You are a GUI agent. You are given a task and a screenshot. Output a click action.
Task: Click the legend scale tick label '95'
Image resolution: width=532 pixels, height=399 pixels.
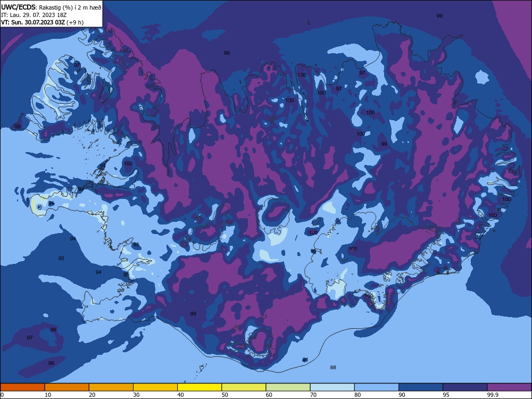446,395
